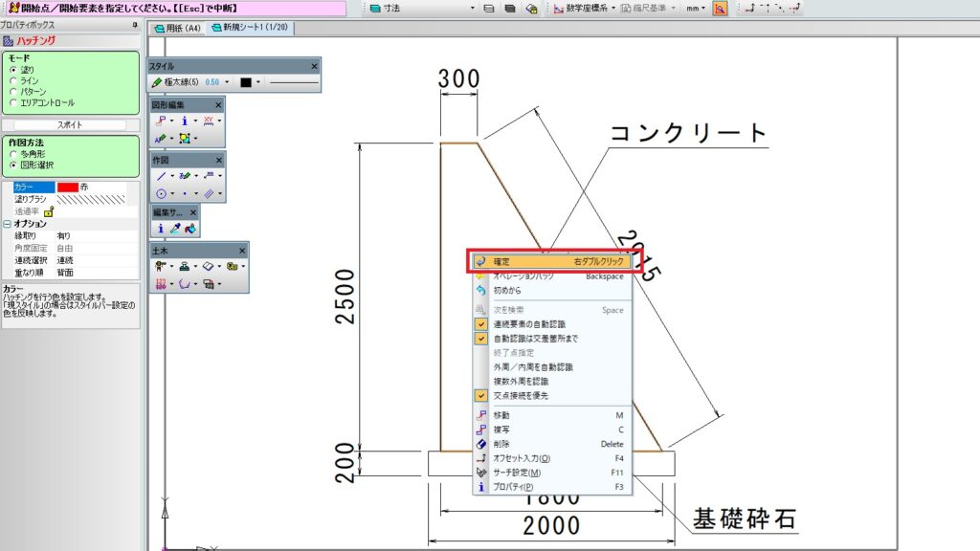Select the circle drawing tool in 作図 panel

[161, 193]
